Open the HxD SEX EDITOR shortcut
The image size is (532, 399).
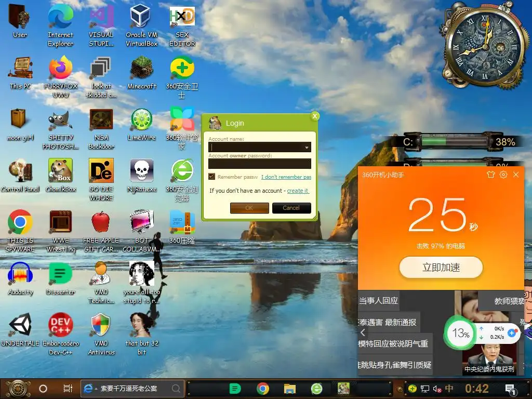tap(182, 25)
